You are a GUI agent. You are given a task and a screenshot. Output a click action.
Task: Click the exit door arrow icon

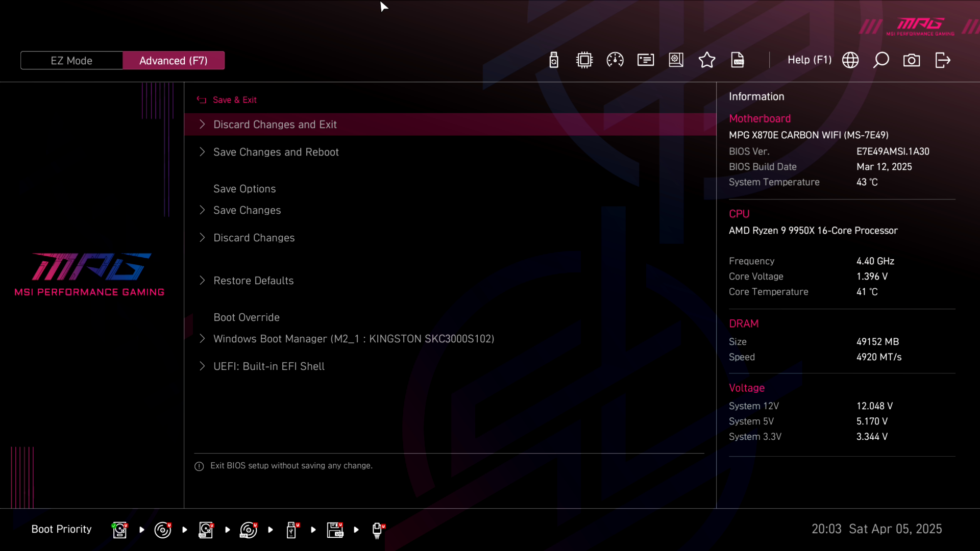[x=943, y=60]
